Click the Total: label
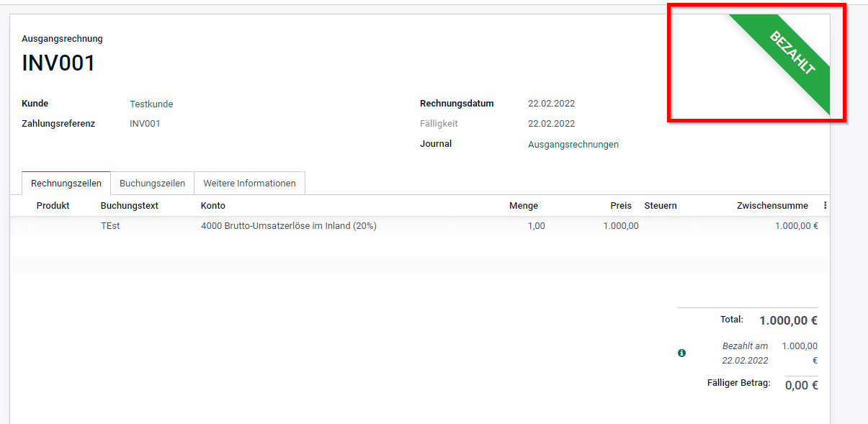 pyautogui.click(x=732, y=319)
